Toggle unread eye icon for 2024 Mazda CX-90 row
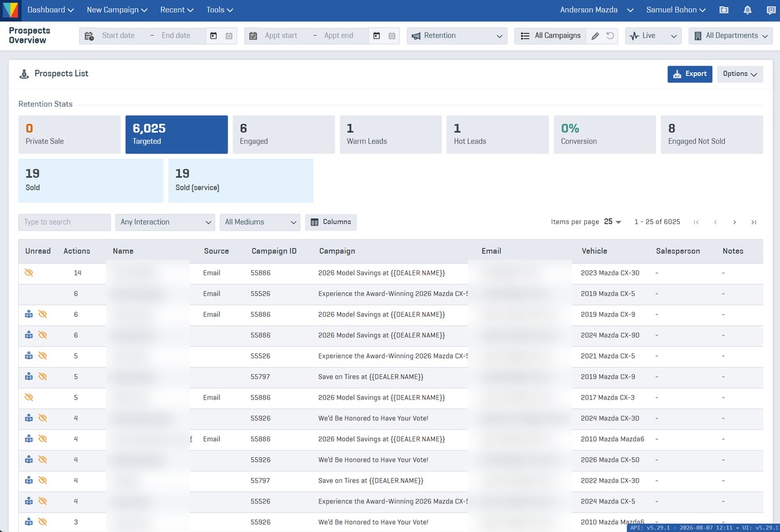Viewport: 780px width, 532px height. click(43, 335)
